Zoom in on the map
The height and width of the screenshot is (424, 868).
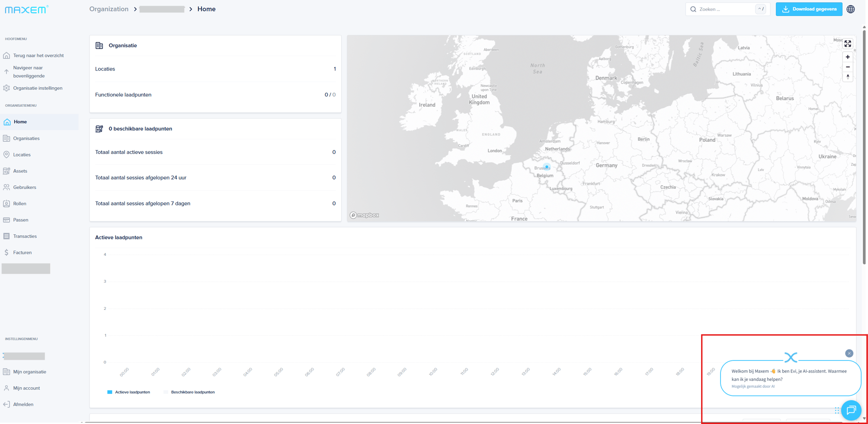[848, 57]
